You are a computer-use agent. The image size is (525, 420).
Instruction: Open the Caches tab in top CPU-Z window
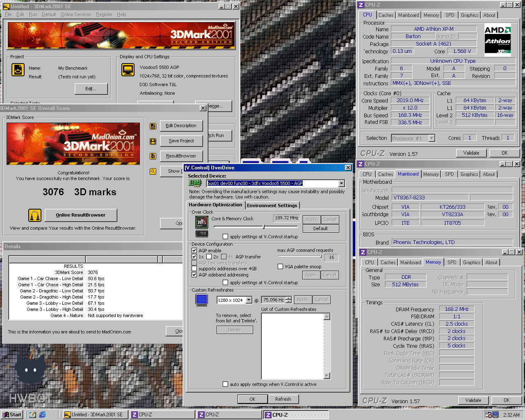point(386,15)
